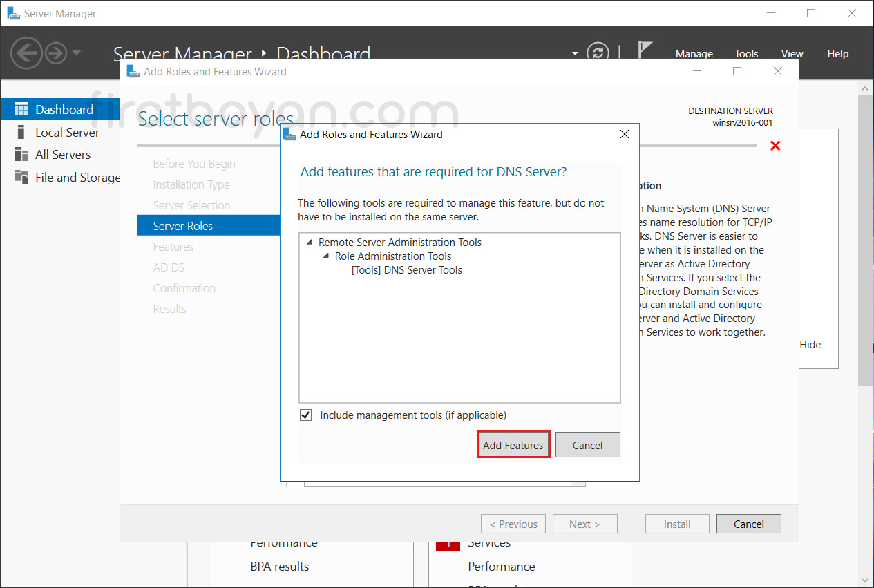The height and width of the screenshot is (588, 874).
Task: Click inner dialog title bar icon
Action: pyautogui.click(x=290, y=135)
